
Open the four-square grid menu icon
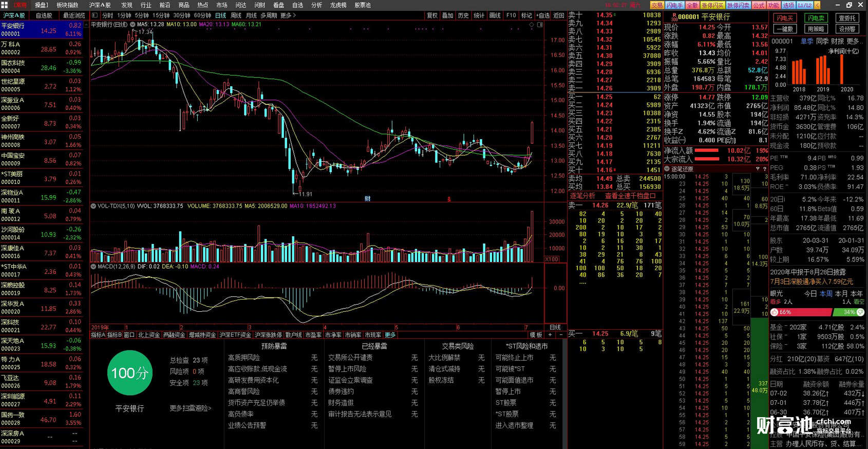click(5, 5)
